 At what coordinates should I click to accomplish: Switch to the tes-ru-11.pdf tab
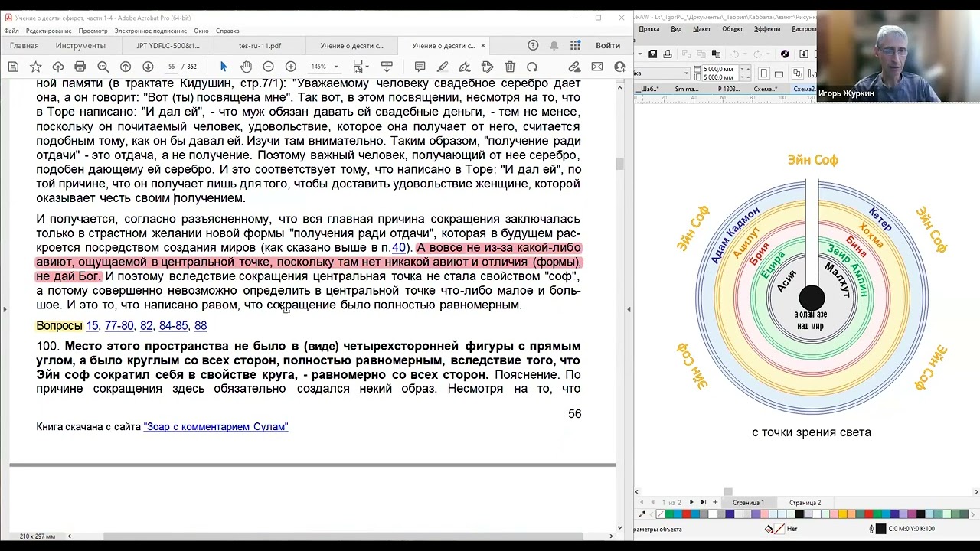tap(260, 46)
